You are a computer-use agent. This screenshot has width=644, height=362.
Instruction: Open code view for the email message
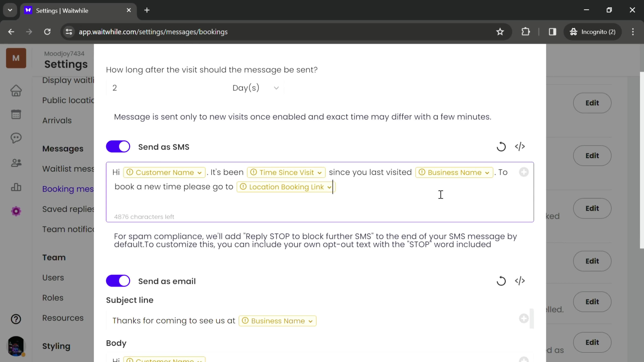coord(520,281)
